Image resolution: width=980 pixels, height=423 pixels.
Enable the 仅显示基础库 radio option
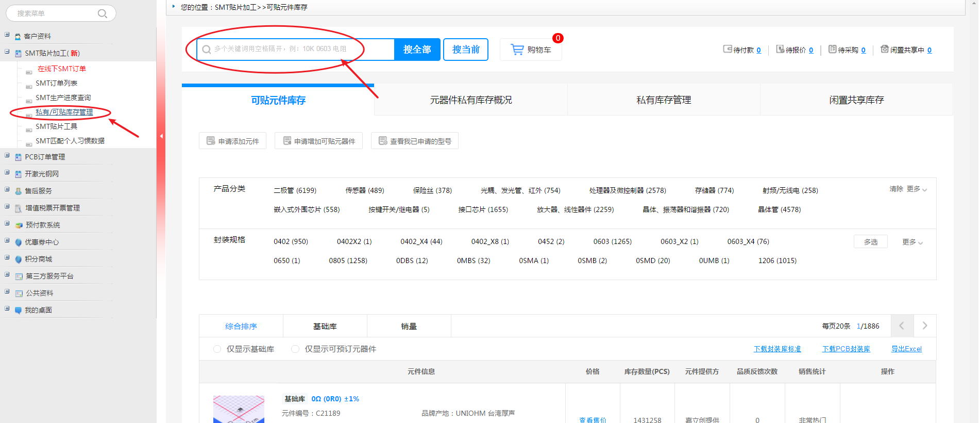pyautogui.click(x=217, y=349)
